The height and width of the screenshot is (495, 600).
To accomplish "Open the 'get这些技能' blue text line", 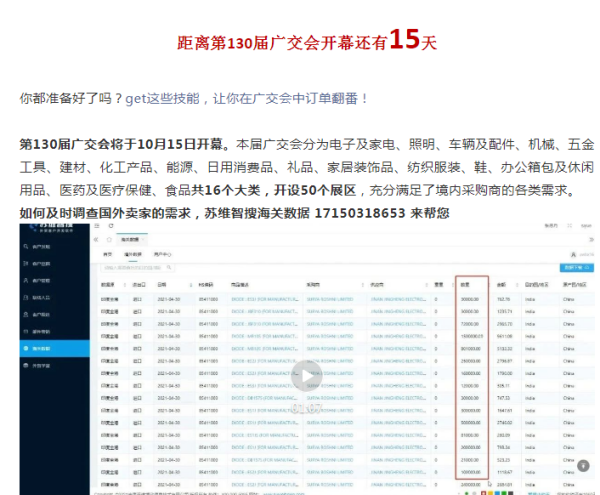I will 247,99.
